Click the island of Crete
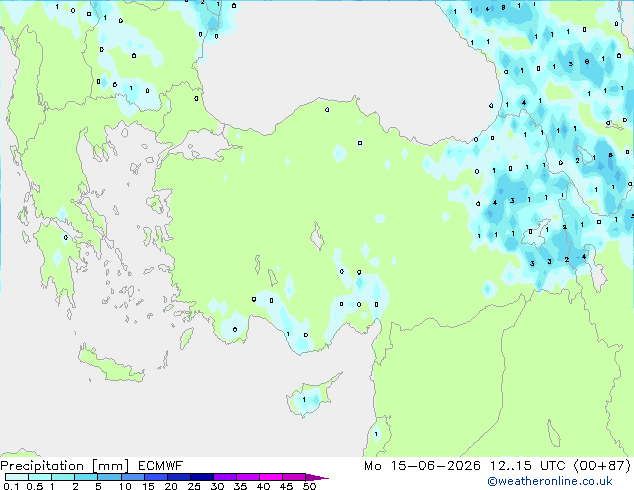Image resolution: width=634 pixels, height=490 pixels. point(111,365)
